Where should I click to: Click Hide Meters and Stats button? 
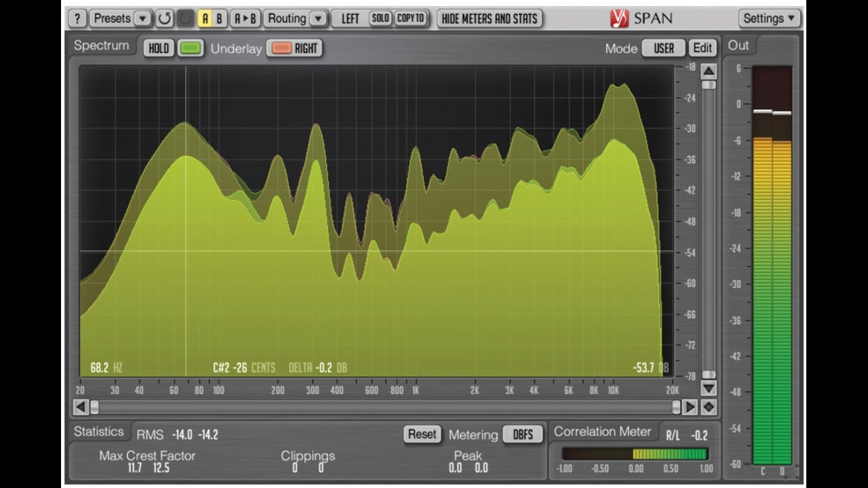pos(490,18)
